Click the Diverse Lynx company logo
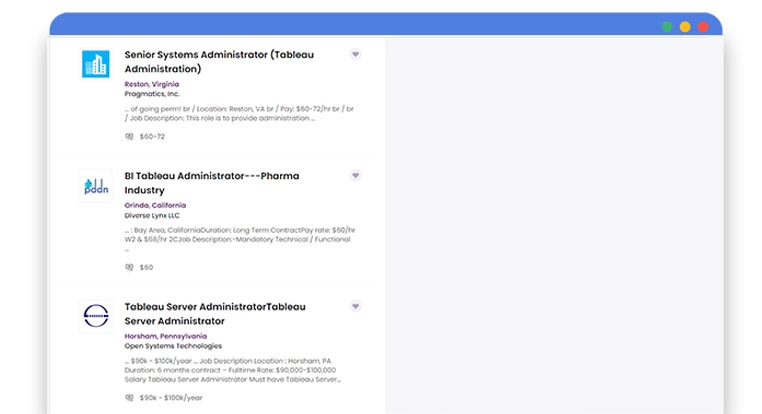This screenshot has width=762, height=414. click(x=96, y=187)
